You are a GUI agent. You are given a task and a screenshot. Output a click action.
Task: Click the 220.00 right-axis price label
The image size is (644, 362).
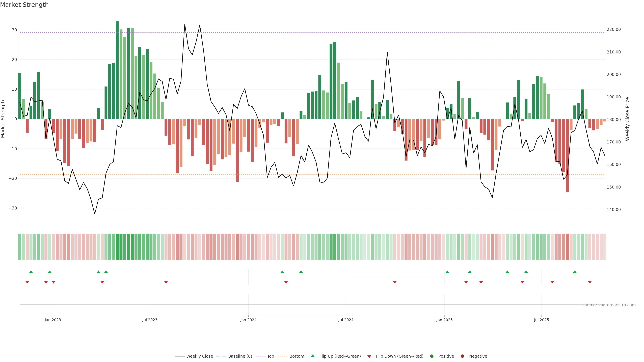[x=613, y=29]
